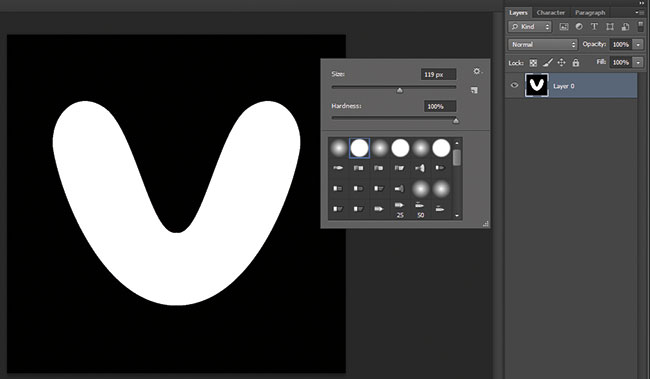This screenshot has width=650, height=379.
Task: Lock image pixels with the brush icon
Action: (548, 63)
